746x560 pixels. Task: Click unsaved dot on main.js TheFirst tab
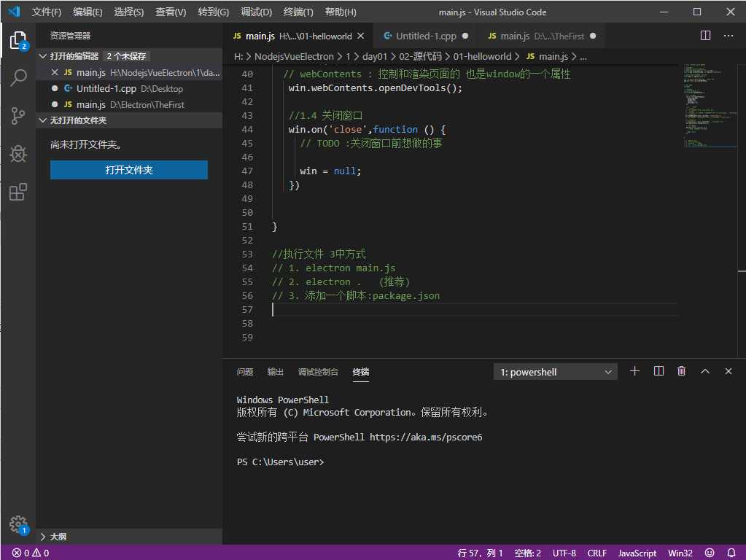pyautogui.click(x=592, y=36)
